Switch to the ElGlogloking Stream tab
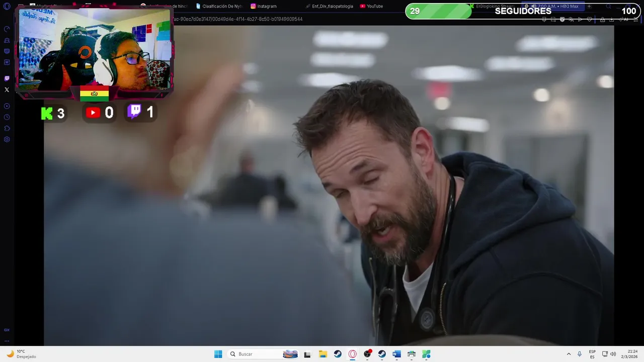 [491, 6]
